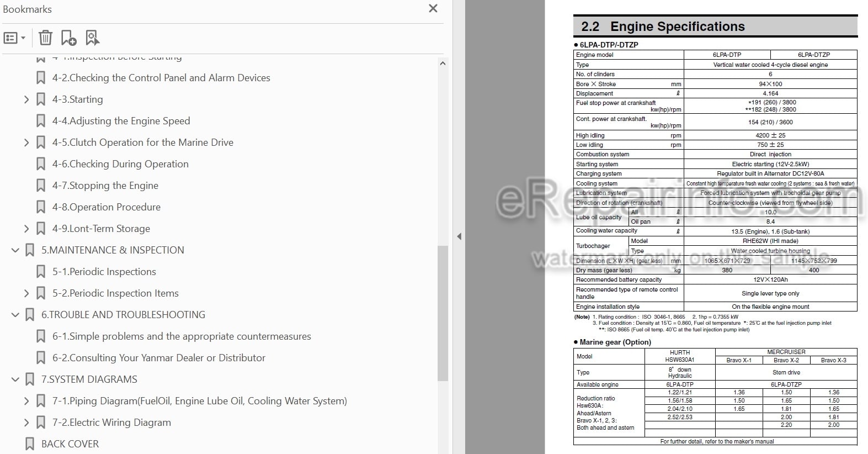Click bookmark icon beside 6.TROUBLE AND TROUBLESHOOTING
Image resolution: width=868 pixels, height=454 pixels.
point(30,315)
